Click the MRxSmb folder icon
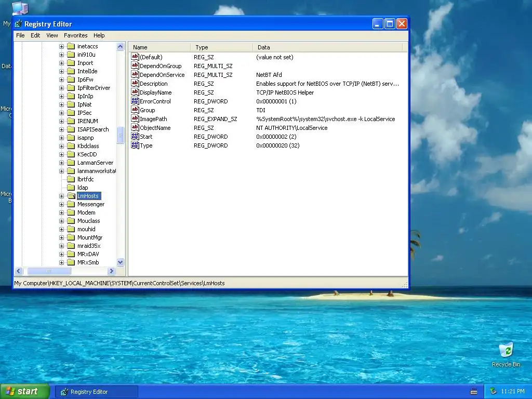Image resolution: width=532 pixels, height=399 pixels. [71, 262]
